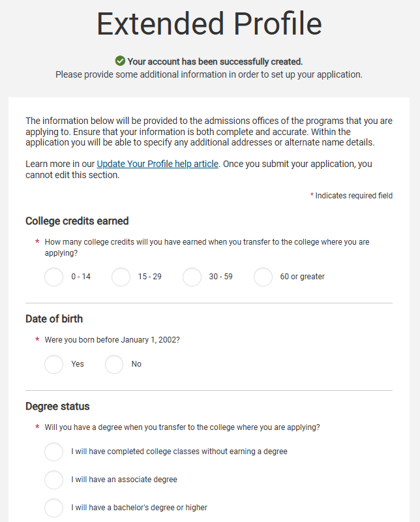The width and height of the screenshot is (420, 522).
Task: Choose the 15 - 29 credits radio button
Action: [x=121, y=277]
